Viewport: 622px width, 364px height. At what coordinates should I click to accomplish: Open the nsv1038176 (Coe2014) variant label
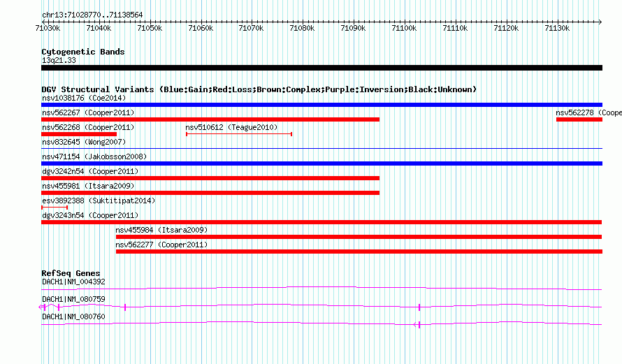point(84,98)
